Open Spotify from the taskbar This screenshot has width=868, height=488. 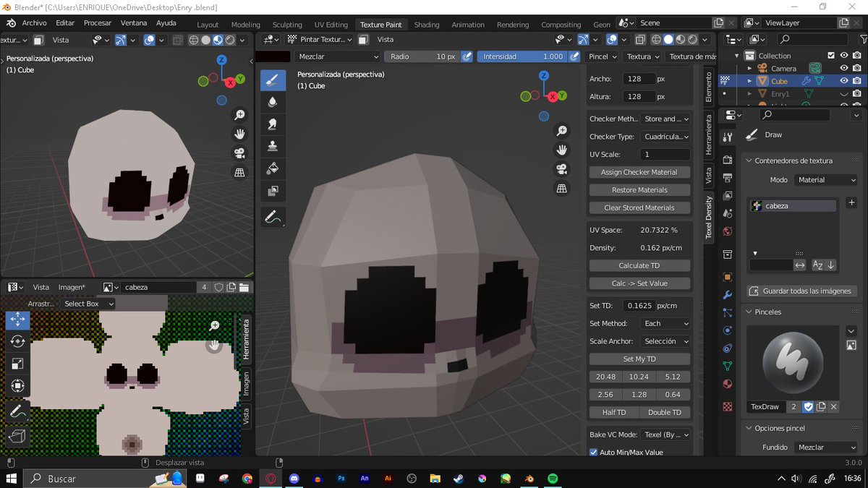553,479
